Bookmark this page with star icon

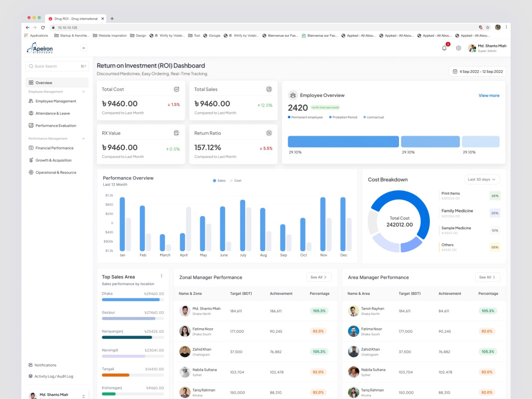(x=487, y=28)
